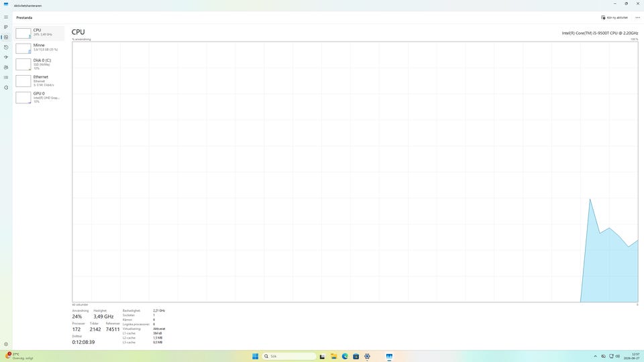The width and height of the screenshot is (644, 362).
Task: Select the GPU 0 performance entry
Action: click(40, 97)
